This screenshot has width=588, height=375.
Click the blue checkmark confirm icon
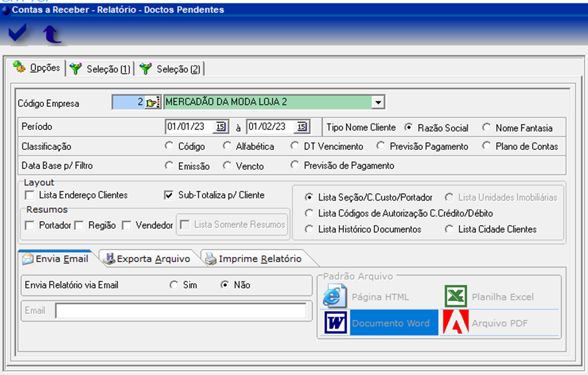point(18,33)
